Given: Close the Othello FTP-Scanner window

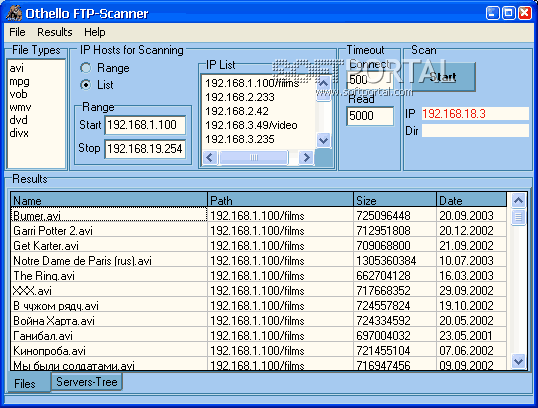Looking at the screenshot, I should tap(525, 13).
